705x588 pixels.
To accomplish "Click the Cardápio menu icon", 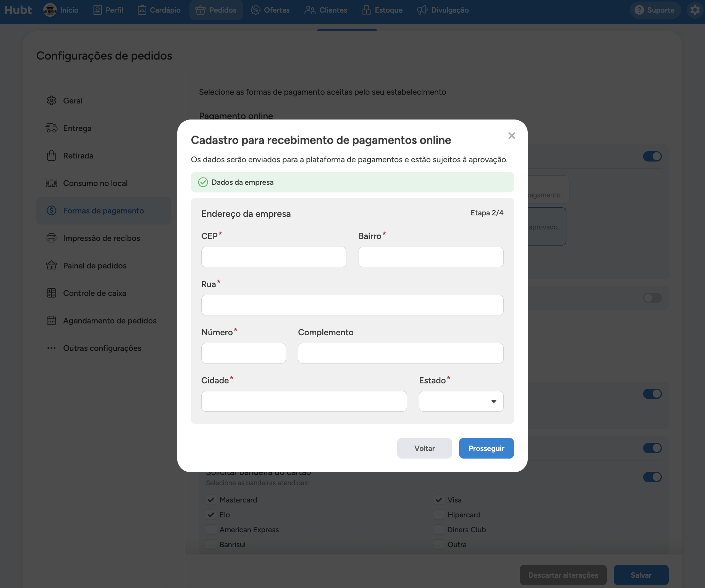I will (142, 10).
